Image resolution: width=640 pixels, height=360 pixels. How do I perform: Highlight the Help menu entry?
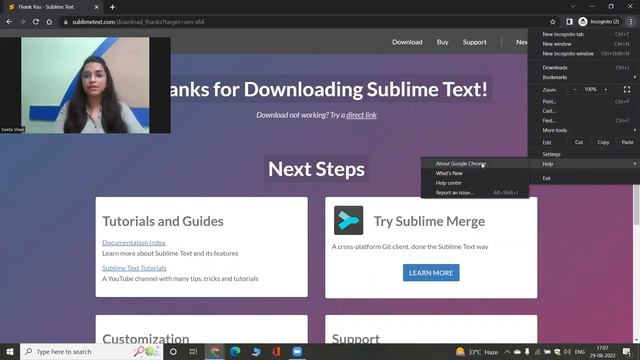pyautogui.click(x=584, y=164)
